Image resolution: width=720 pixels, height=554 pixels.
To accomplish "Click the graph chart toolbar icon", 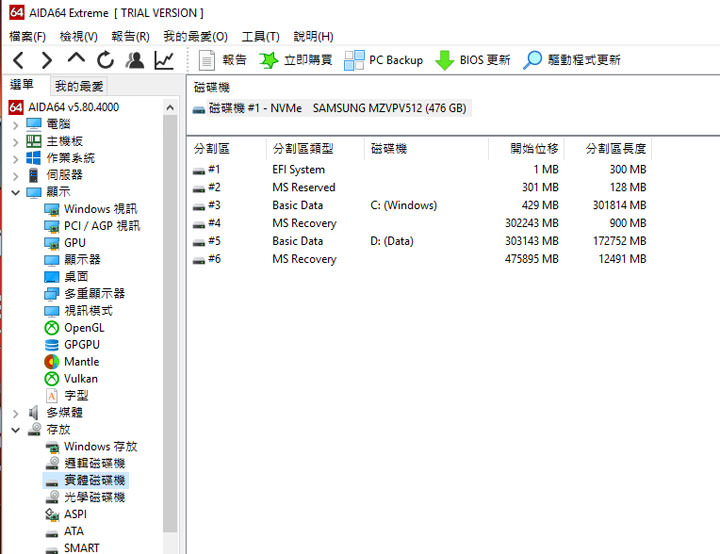I will 163,60.
